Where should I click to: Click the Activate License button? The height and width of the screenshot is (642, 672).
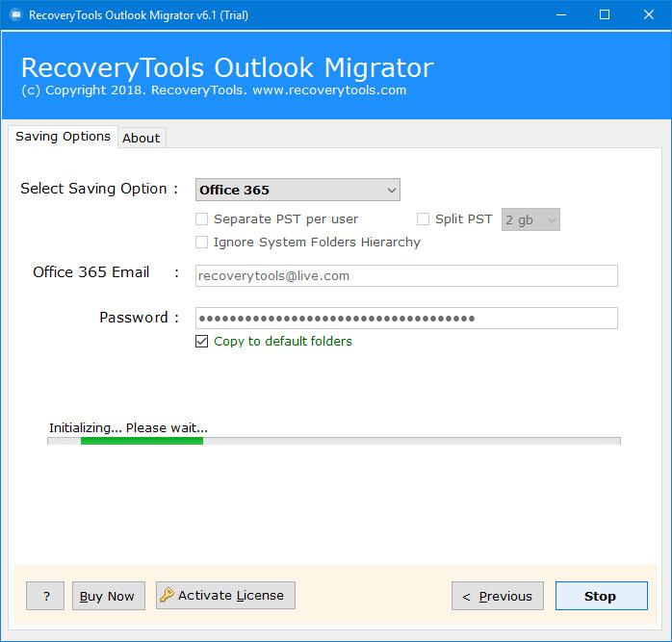(x=225, y=595)
